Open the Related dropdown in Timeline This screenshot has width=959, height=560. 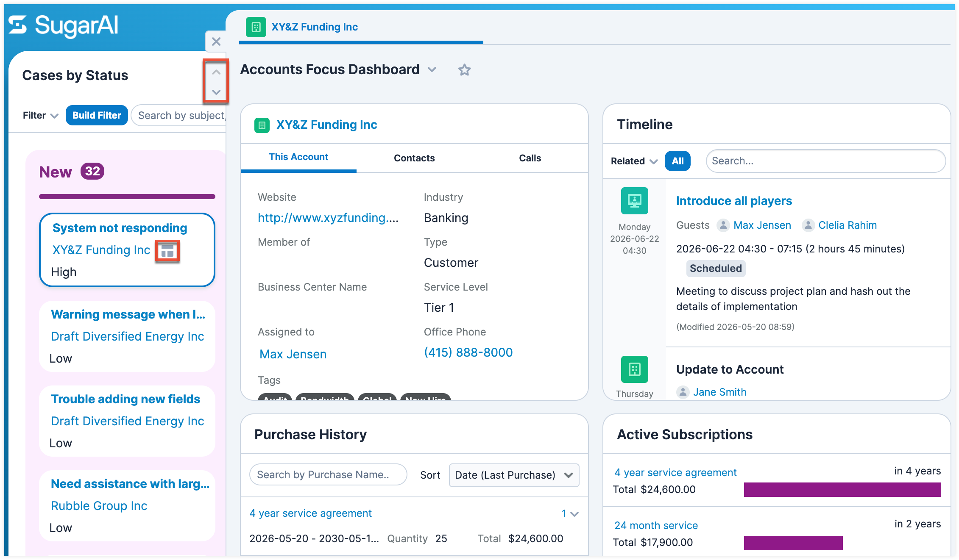(x=634, y=161)
